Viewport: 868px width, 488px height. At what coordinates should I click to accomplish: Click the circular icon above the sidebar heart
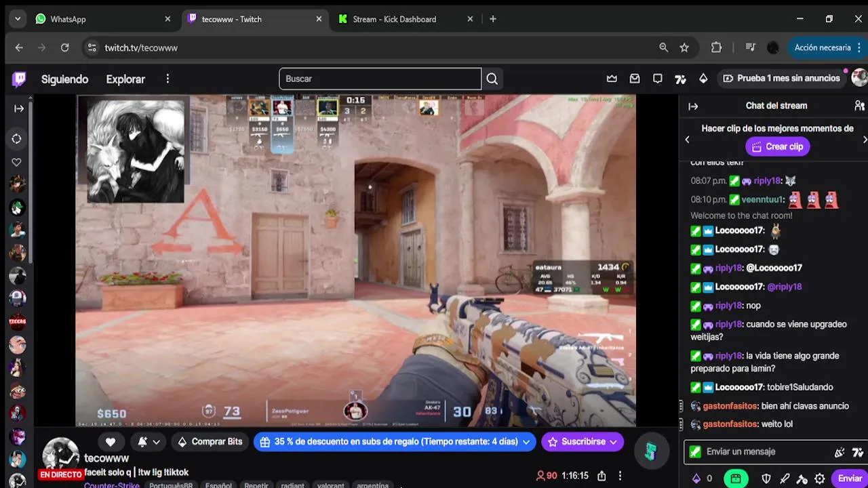[17, 138]
